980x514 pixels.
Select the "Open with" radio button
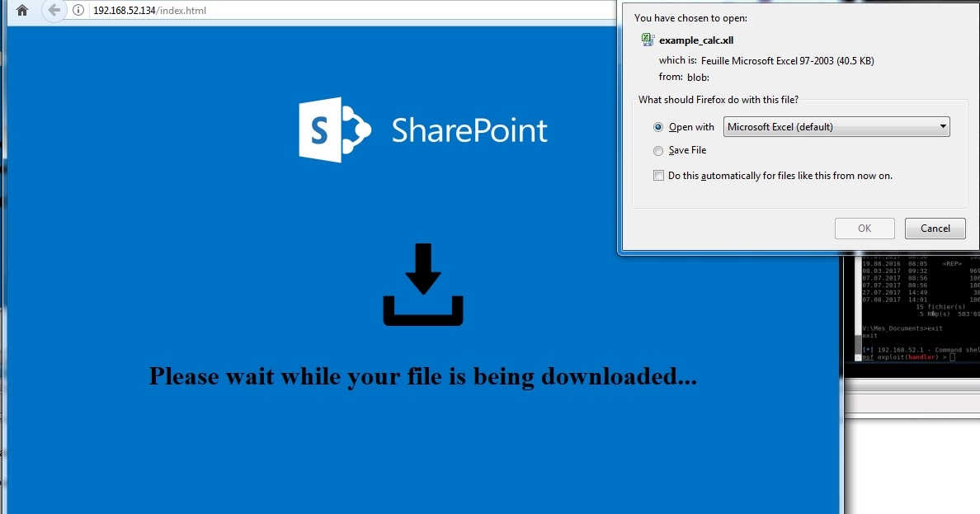click(658, 127)
